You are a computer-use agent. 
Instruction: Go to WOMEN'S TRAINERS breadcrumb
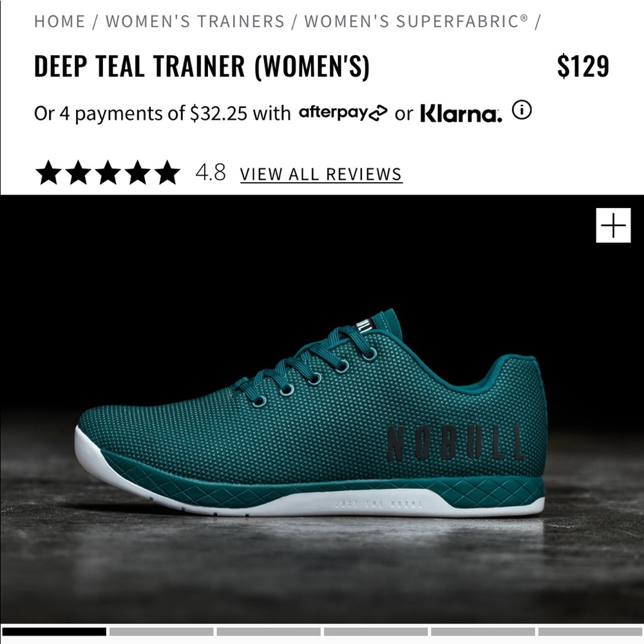(195, 21)
